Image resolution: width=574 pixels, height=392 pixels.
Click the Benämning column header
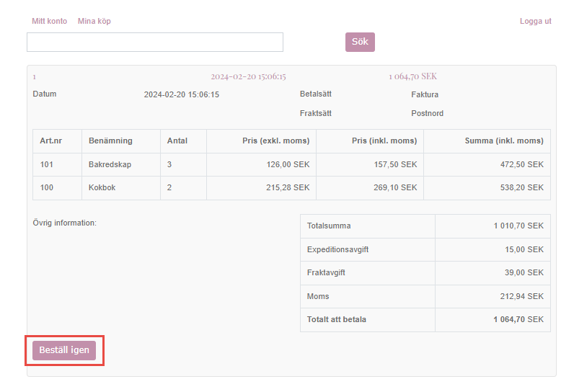110,141
